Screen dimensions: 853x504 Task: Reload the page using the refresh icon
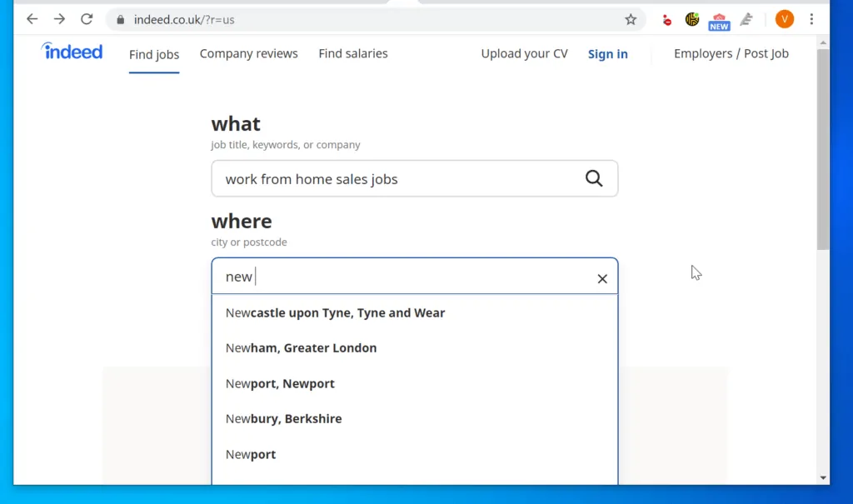(86, 18)
